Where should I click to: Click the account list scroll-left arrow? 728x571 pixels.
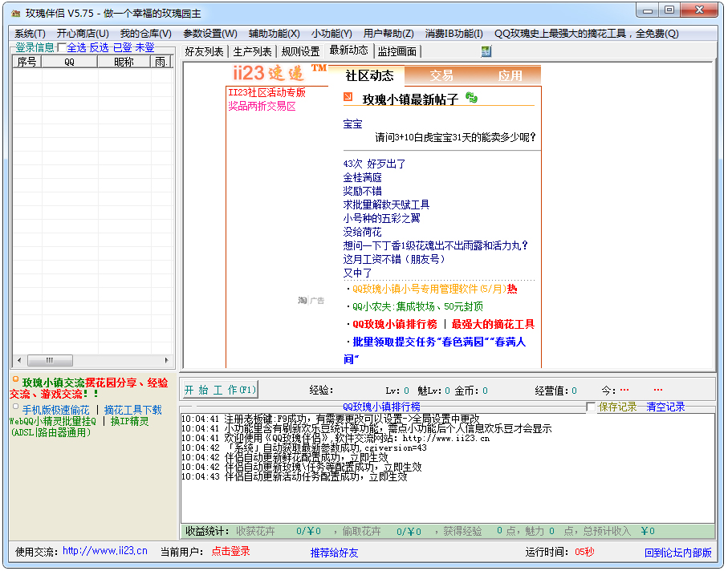(19, 360)
